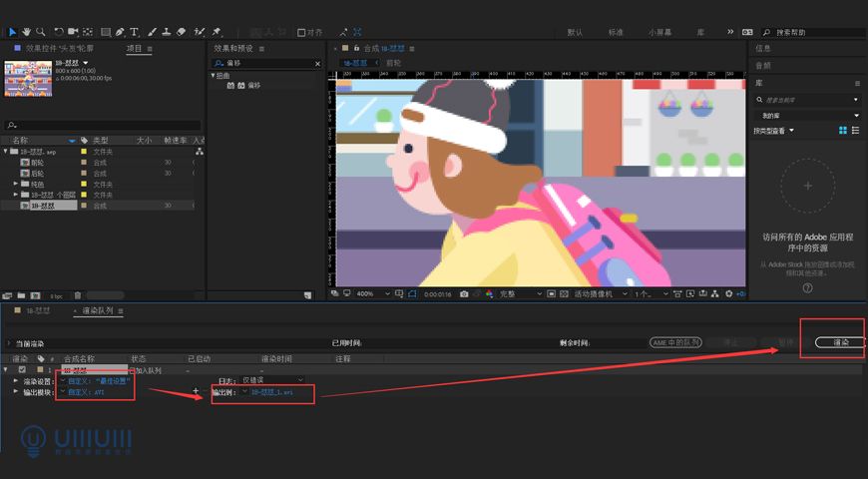
Task: Switch to the 18-慈慈 timeline tab
Action: coord(38,310)
